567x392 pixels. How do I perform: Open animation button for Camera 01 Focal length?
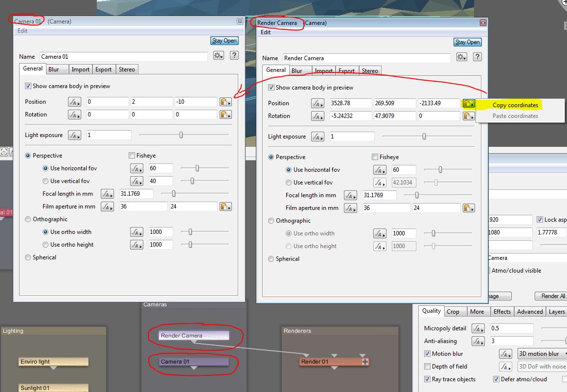click(107, 194)
